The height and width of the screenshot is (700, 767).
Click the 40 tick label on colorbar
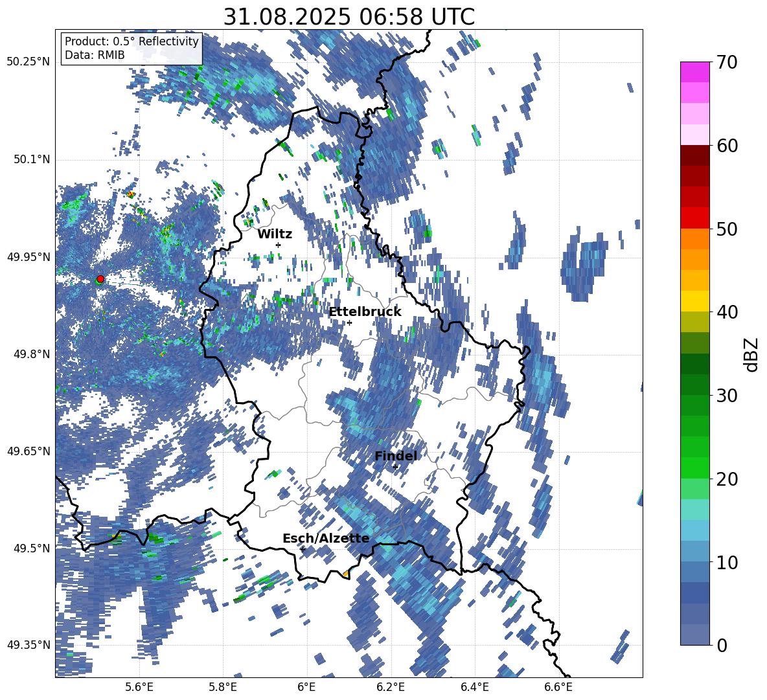coord(726,312)
